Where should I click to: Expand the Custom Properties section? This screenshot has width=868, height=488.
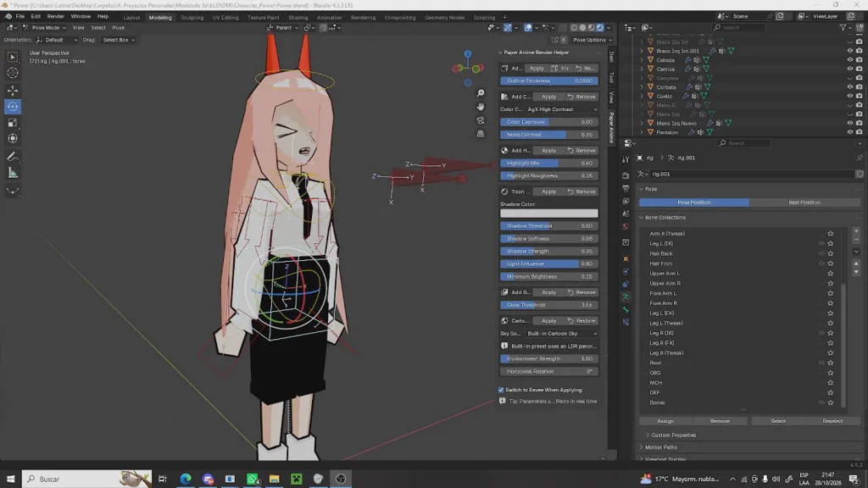(648, 435)
